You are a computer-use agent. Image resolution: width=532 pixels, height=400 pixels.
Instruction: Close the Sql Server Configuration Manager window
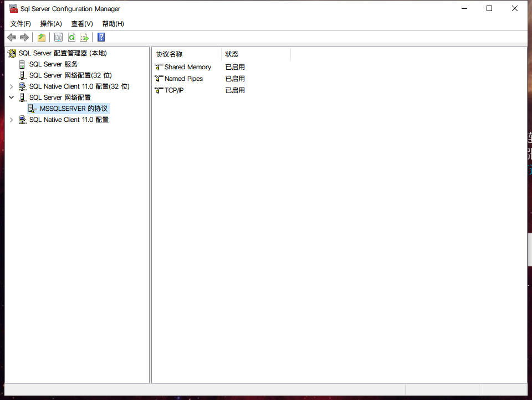coord(515,8)
